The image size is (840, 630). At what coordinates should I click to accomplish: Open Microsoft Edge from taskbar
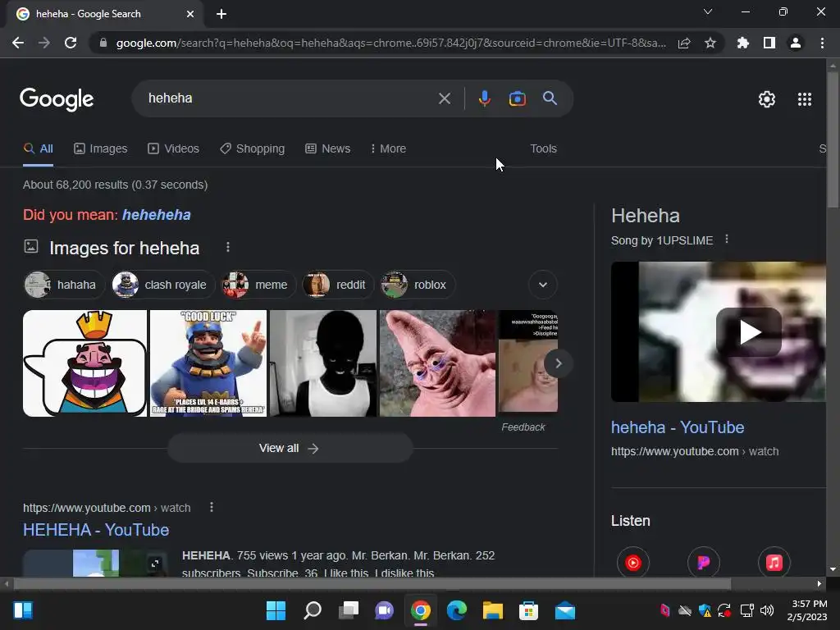(x=456, y=610)
